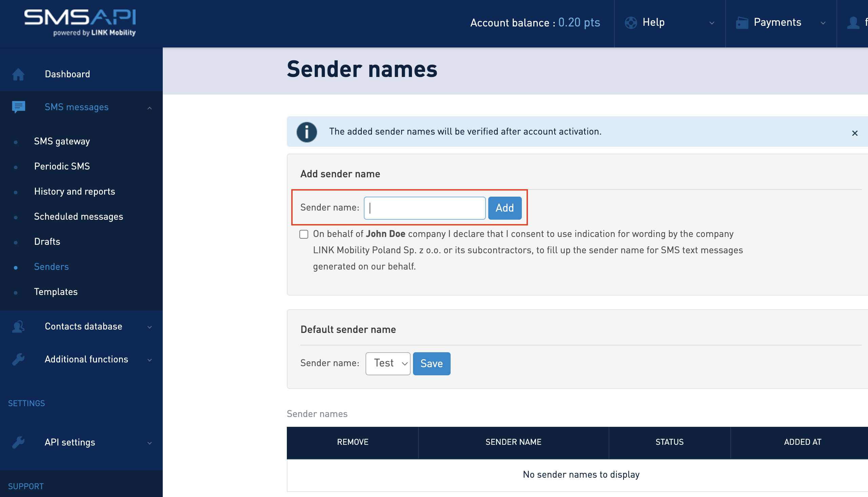Click the Contacts database people icon
Screen dimensions: 868x497
point(18,327)
